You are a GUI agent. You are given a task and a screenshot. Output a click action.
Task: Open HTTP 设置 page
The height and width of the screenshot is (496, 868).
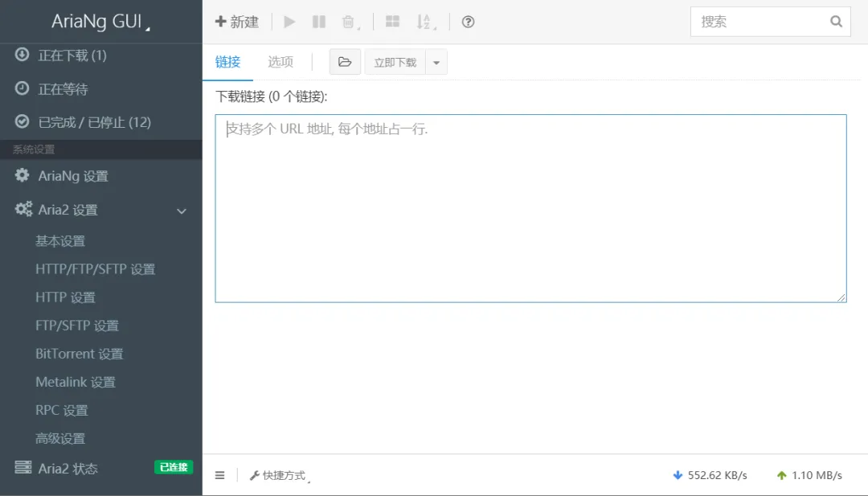pos(65,297)
